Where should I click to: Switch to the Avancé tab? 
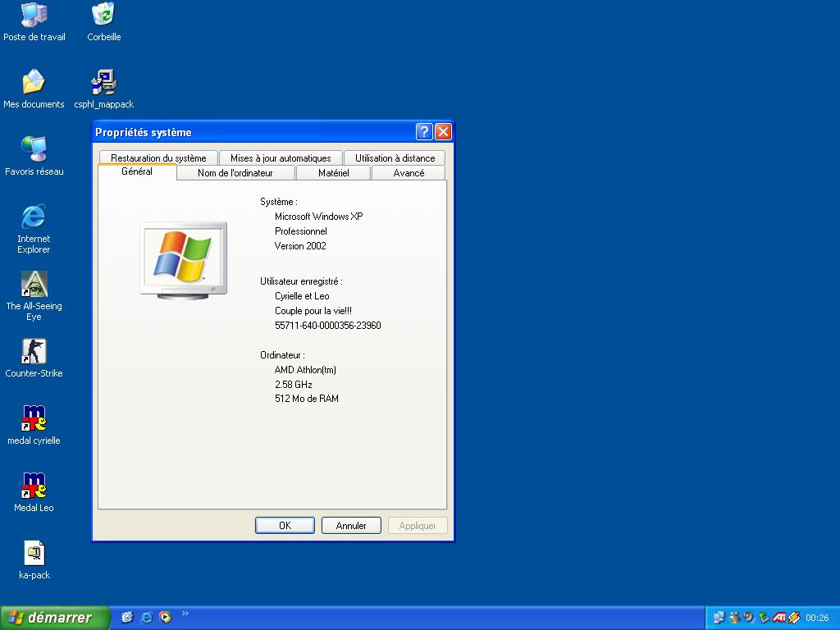pyautogui.click(x=409, y=173)
